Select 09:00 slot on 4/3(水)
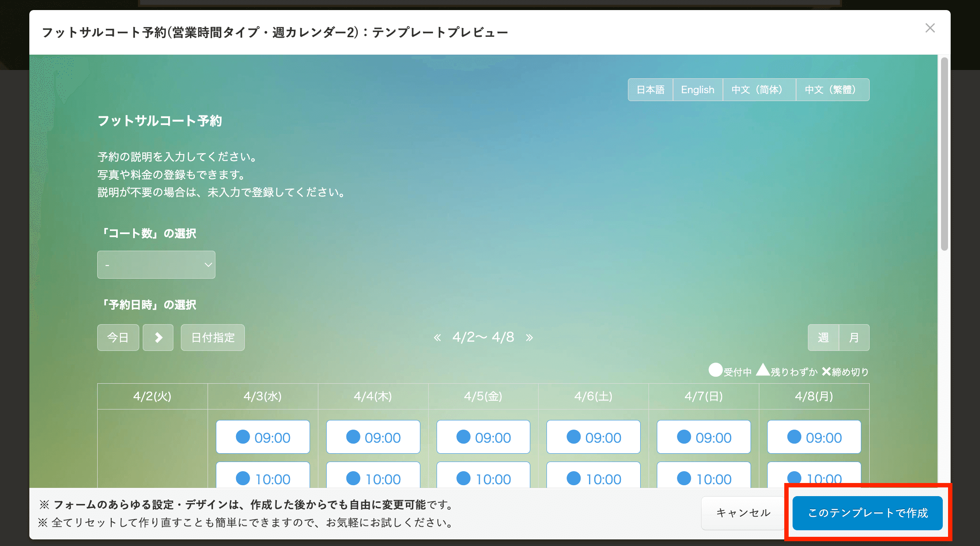This screenshot has width=980, height=546. click(263, 437)
